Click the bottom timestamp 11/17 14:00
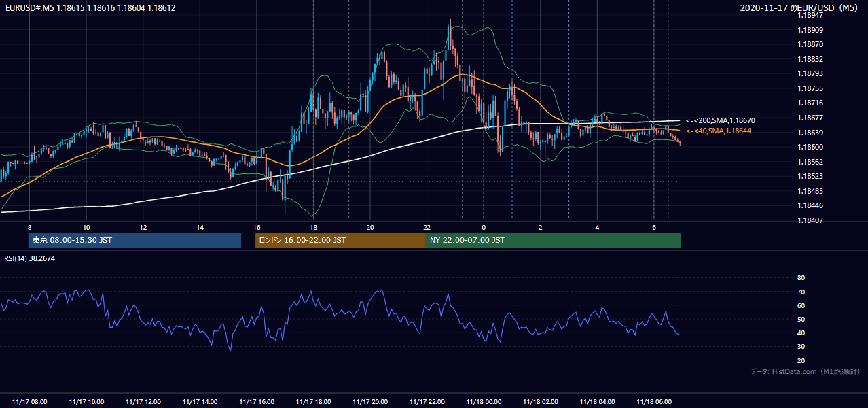The image size is (868, 408). coord(200,402)
